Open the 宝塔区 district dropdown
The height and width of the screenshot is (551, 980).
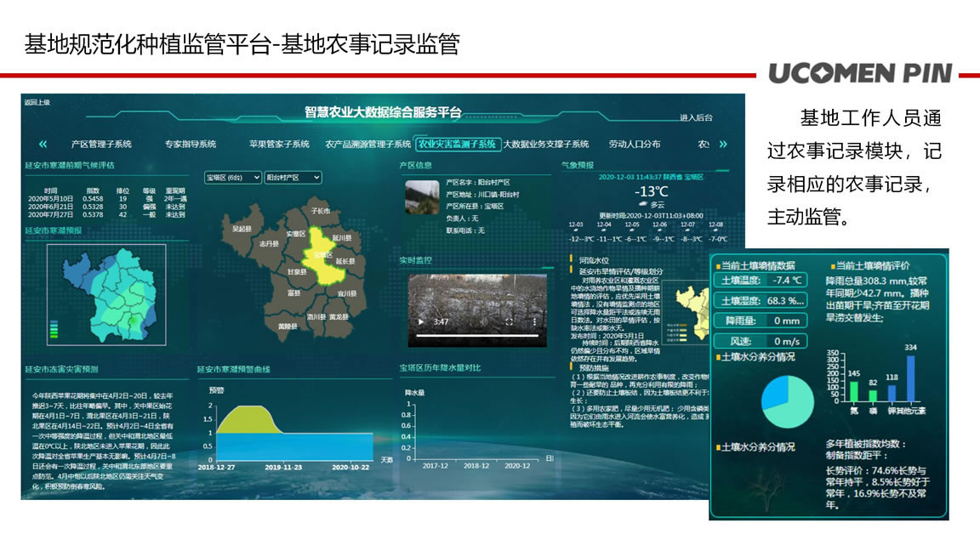[232, 178]
